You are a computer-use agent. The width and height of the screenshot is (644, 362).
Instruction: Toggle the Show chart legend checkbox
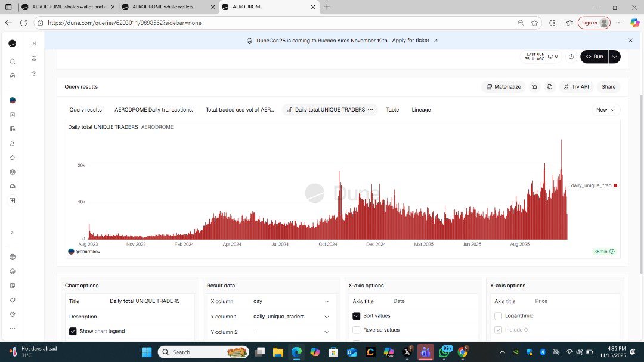[73, 331]
